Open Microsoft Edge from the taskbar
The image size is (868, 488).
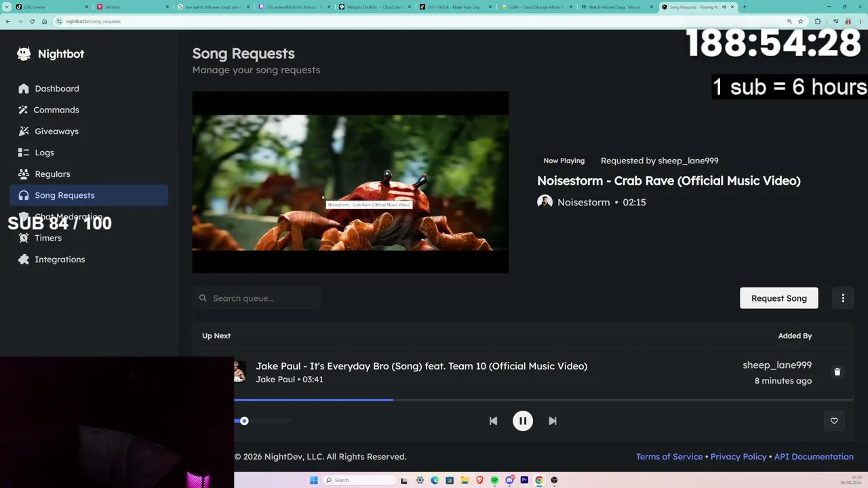435,481
